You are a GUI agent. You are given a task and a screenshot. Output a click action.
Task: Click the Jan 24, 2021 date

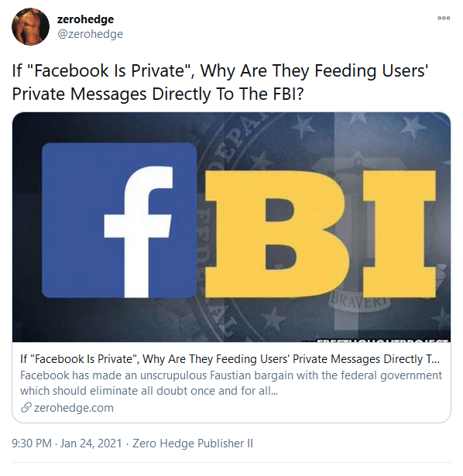[x=91, y=443]
